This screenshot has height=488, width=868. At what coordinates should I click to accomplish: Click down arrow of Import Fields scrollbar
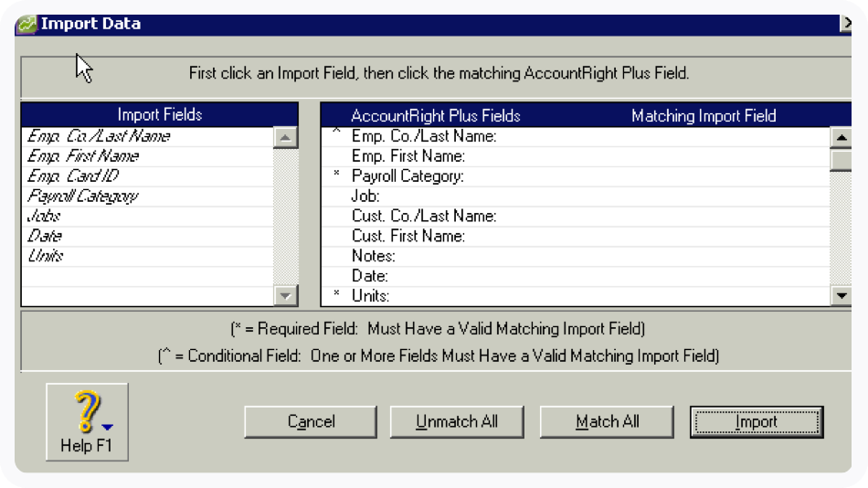click(x=286, y=296)
